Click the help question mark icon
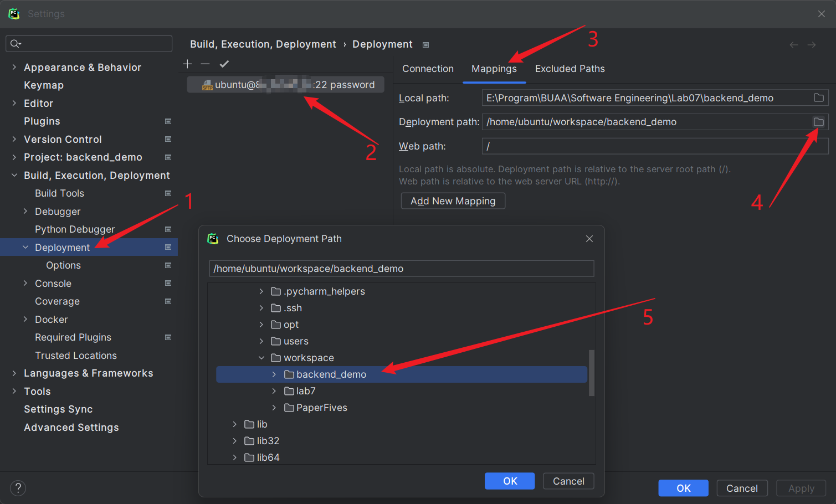This screenshot has height=504, width=836. (x=18, y=488)
